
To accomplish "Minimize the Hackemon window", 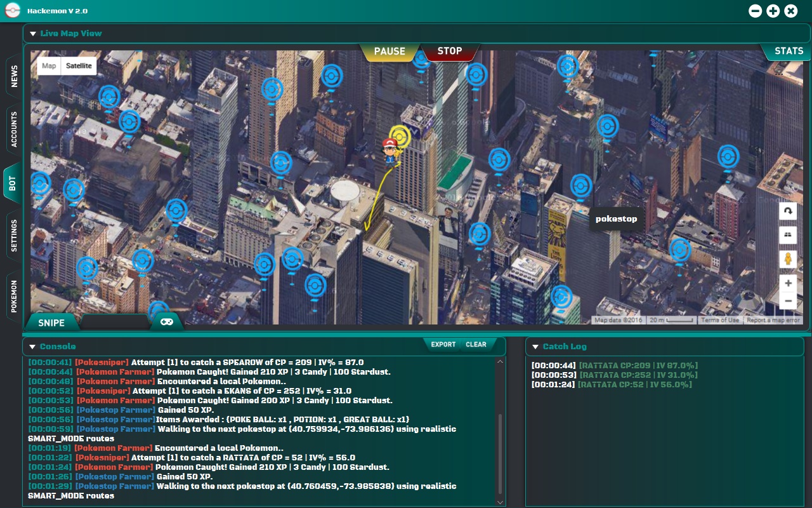I will point(755,11).
